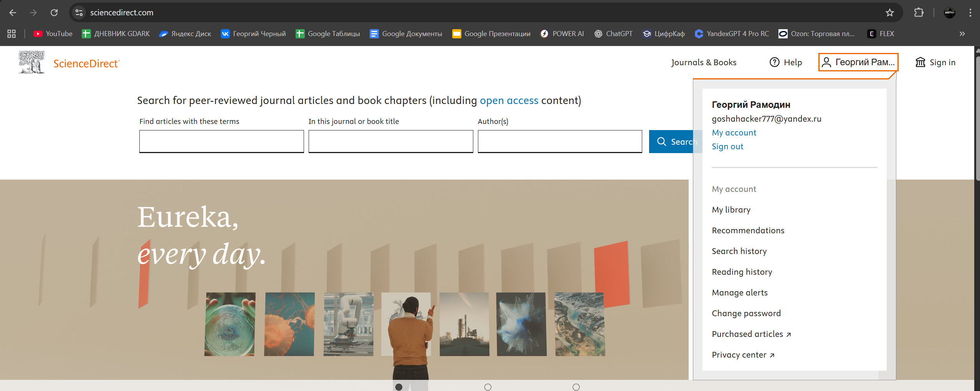Screen dimensions: 980x391
Task: Open Chrome three-dot menu
Action: pos(970,13)
